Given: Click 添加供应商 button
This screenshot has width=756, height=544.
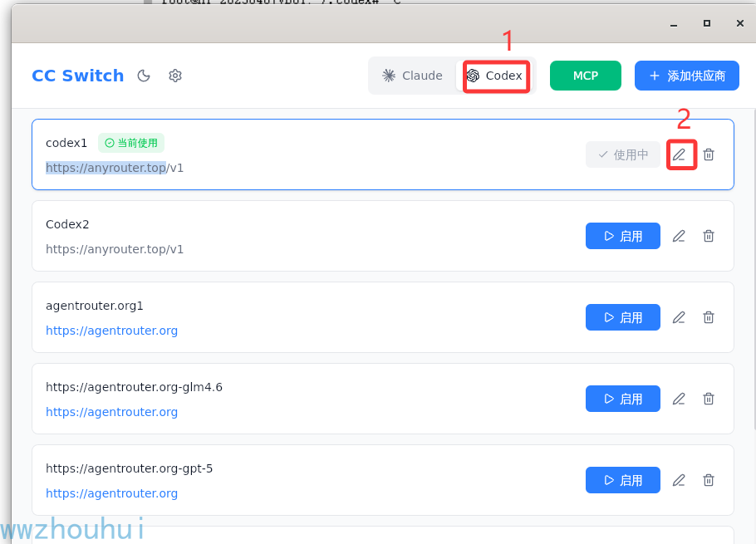Looking at the screenshot, I should [686, 76].
